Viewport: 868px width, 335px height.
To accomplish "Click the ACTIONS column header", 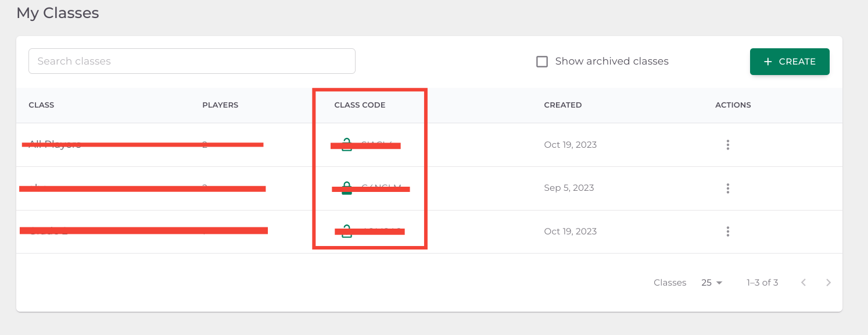I will (733, 105).
